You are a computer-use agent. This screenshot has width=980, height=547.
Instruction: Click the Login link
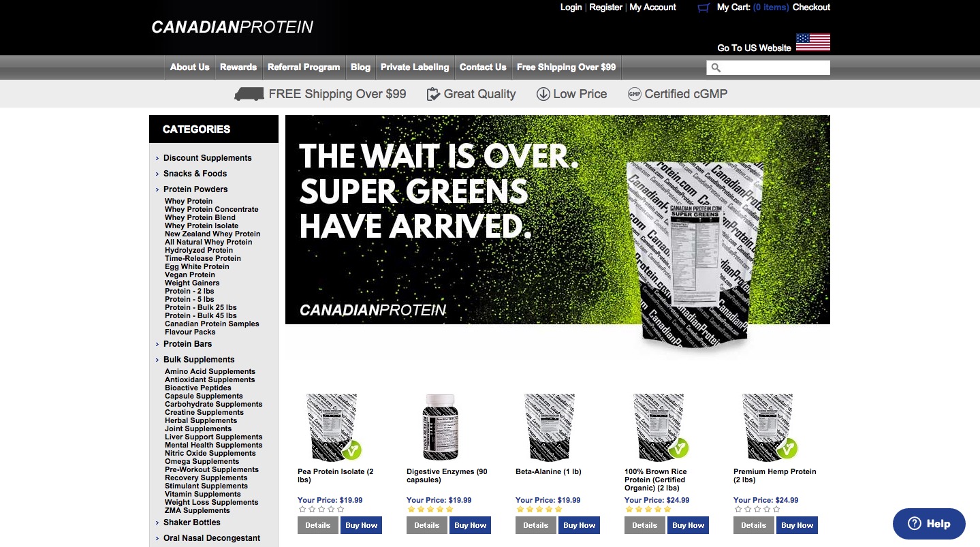[571, 7]
